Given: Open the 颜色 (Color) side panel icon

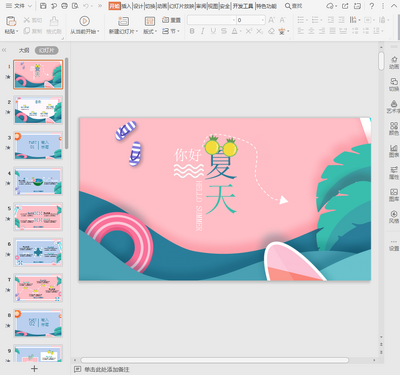Looking at the screenshot, I should click(x=394, y=128).
